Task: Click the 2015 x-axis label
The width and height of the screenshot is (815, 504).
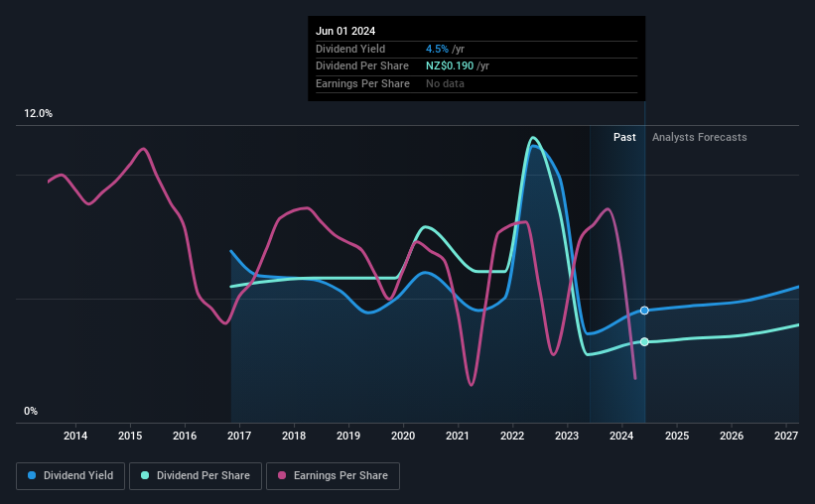Action: [130, 436]
